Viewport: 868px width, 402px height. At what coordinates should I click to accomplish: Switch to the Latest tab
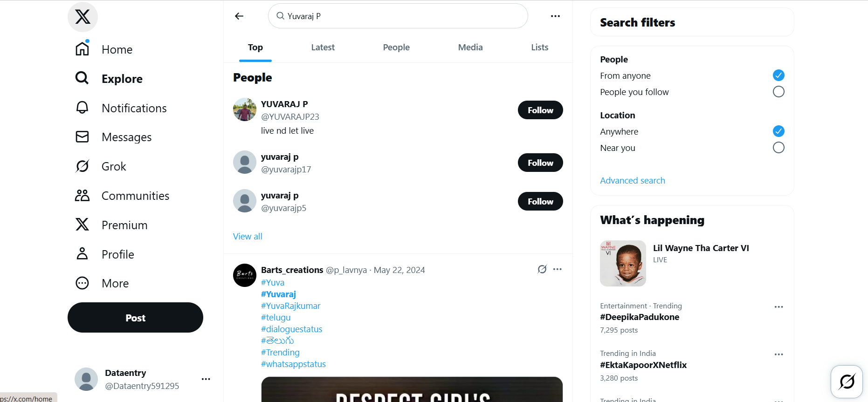[323, 48]
